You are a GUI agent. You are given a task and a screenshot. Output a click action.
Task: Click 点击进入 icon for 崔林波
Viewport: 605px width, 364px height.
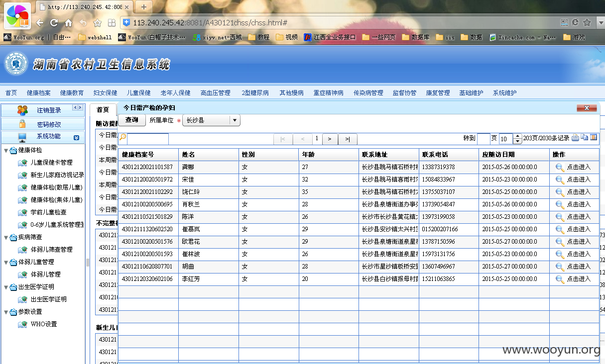click(560, 255)
